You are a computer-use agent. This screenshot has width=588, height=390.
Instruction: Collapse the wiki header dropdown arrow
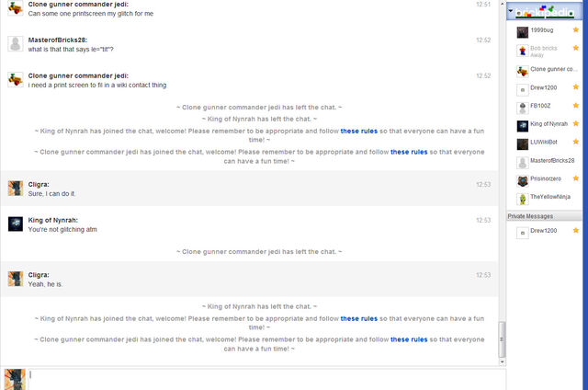(511, 11)
